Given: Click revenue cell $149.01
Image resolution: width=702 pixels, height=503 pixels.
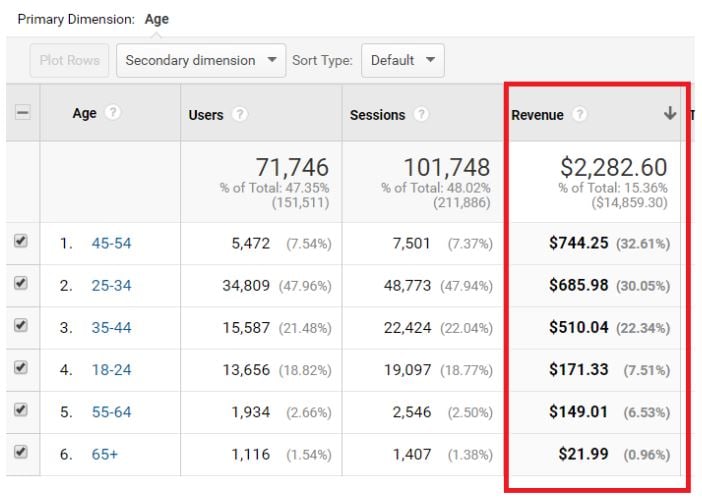Looking at the screenshot, I should (x=578, y=412).
